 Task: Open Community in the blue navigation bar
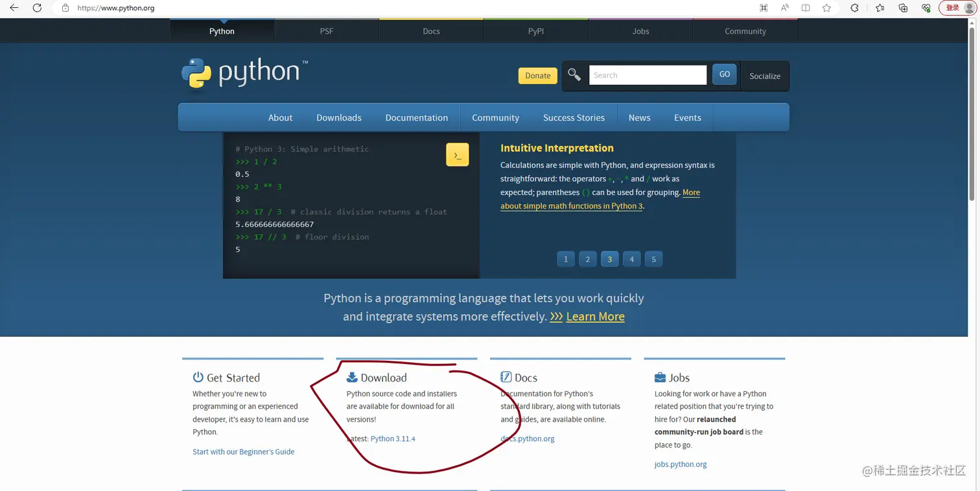(496, 117)
